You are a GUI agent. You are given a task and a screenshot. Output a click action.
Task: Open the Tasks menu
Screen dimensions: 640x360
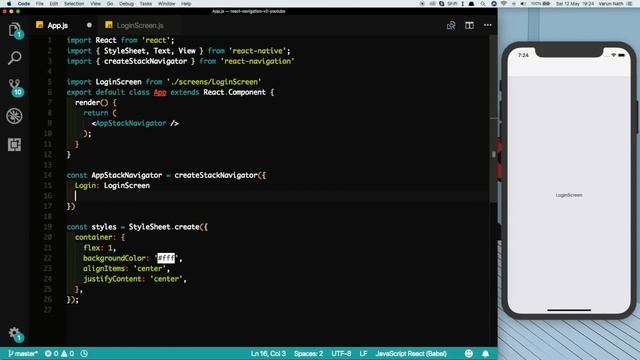146,4
